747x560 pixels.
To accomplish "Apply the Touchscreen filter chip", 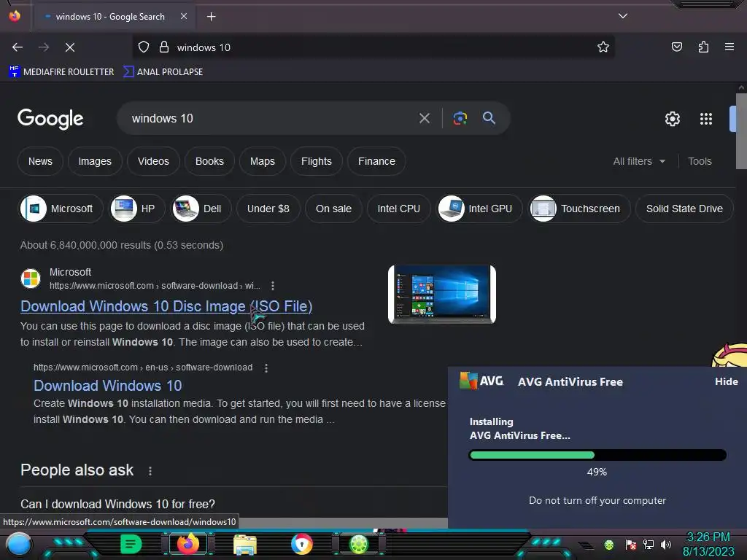I will pos(580,209).
